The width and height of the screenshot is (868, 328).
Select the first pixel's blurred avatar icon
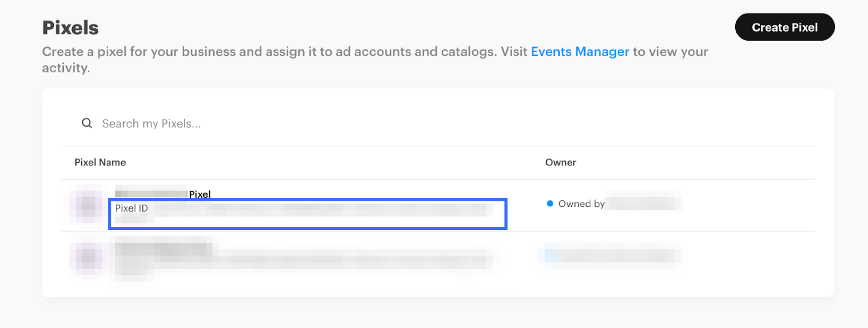coord(88,205)
